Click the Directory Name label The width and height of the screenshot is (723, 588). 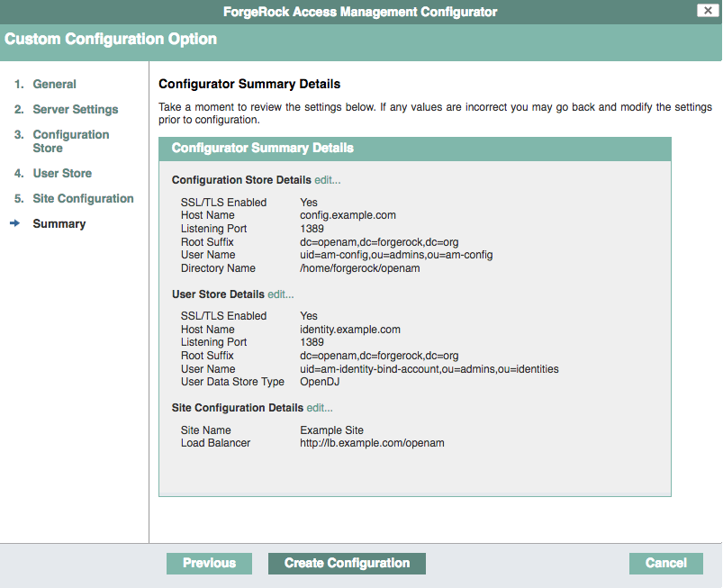point(218,268)
